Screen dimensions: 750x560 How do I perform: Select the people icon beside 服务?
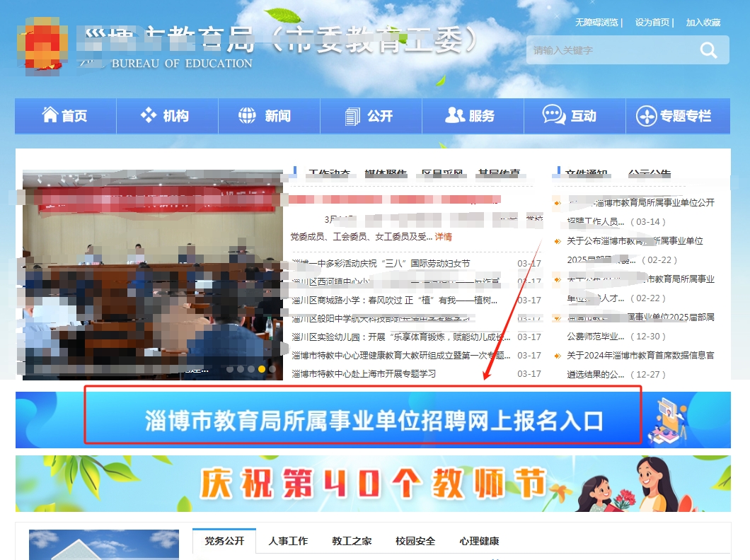(456, 115)
